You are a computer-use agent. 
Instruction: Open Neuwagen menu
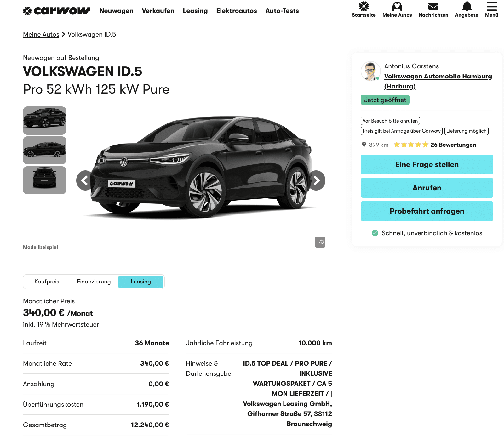(116, 11)
